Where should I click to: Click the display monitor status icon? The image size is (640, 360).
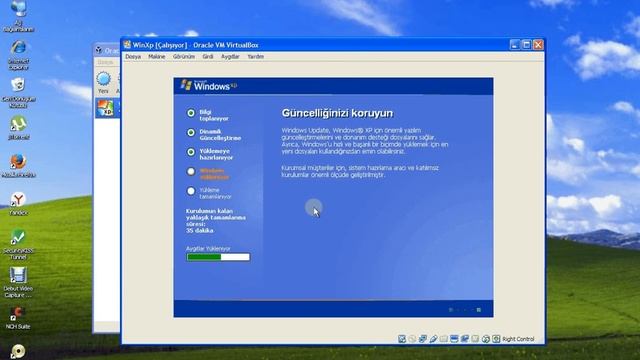point(454,339)
